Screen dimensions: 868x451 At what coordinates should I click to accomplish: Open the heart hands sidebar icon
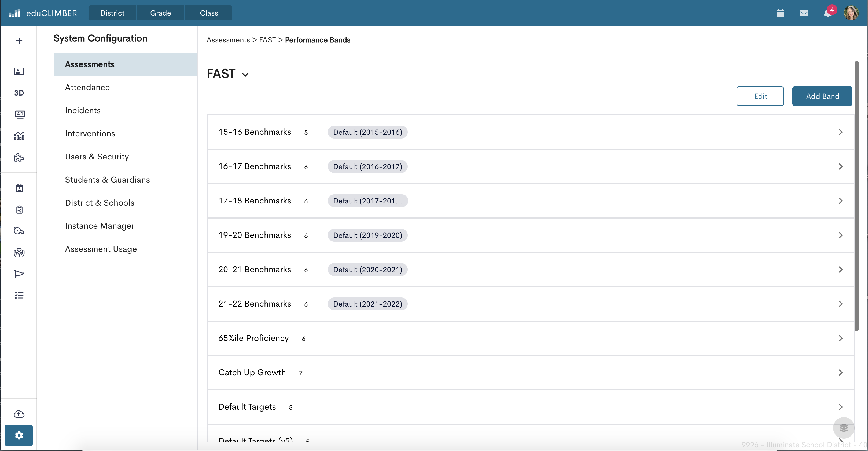(x=19, y=252)
